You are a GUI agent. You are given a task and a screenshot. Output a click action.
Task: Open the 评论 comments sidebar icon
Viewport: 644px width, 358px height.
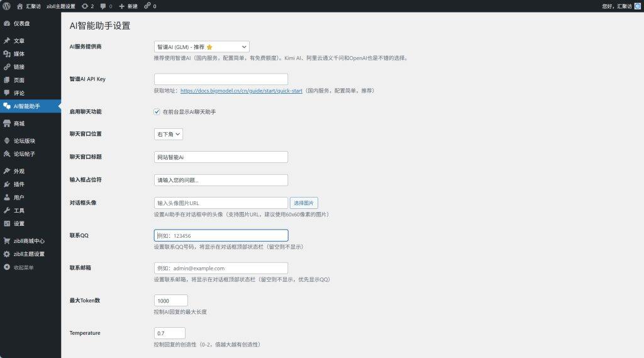tap(7, 93)
